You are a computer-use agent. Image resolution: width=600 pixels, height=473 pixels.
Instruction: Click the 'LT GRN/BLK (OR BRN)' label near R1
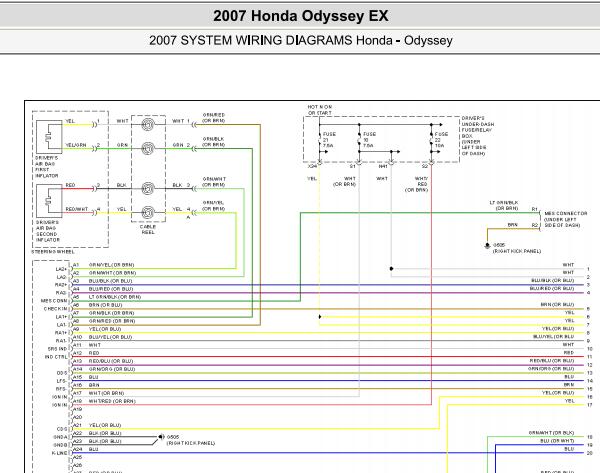[x=504, y=206]
